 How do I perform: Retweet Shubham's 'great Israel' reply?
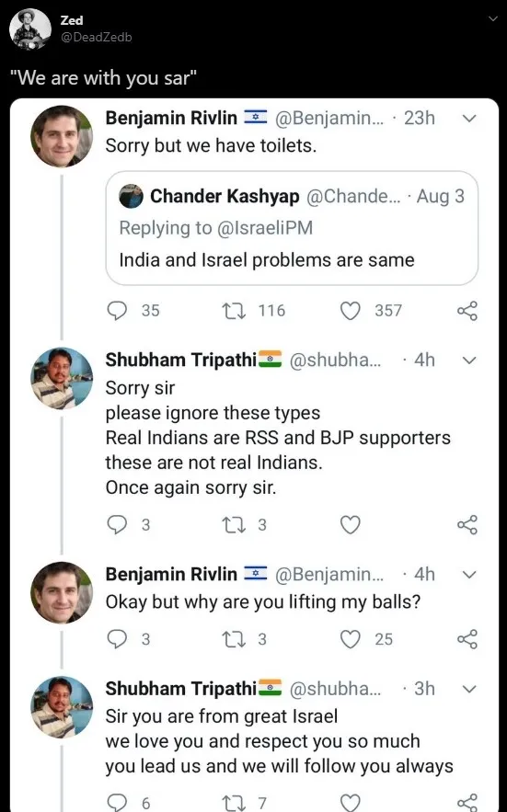click(234, 803)
